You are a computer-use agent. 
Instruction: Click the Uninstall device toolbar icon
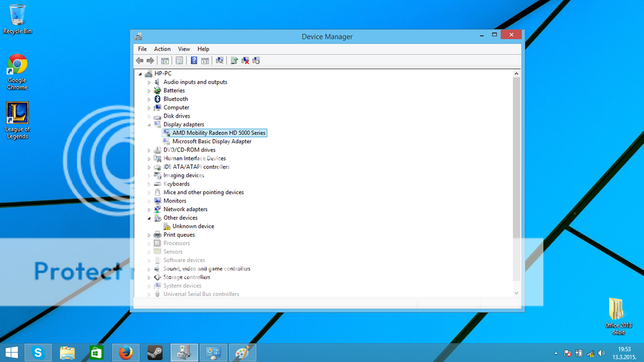[x=244, y=60]
